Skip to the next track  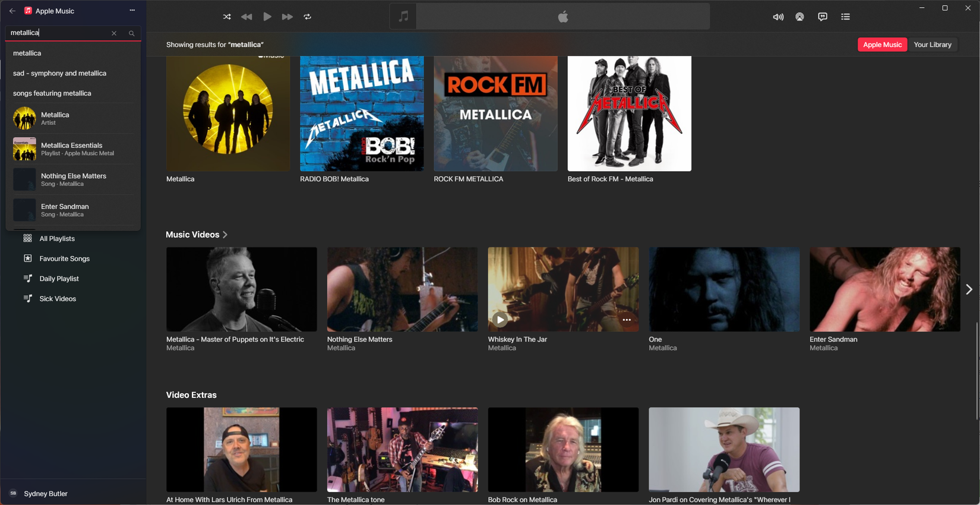pyautogui.click(x=287, y=17)
